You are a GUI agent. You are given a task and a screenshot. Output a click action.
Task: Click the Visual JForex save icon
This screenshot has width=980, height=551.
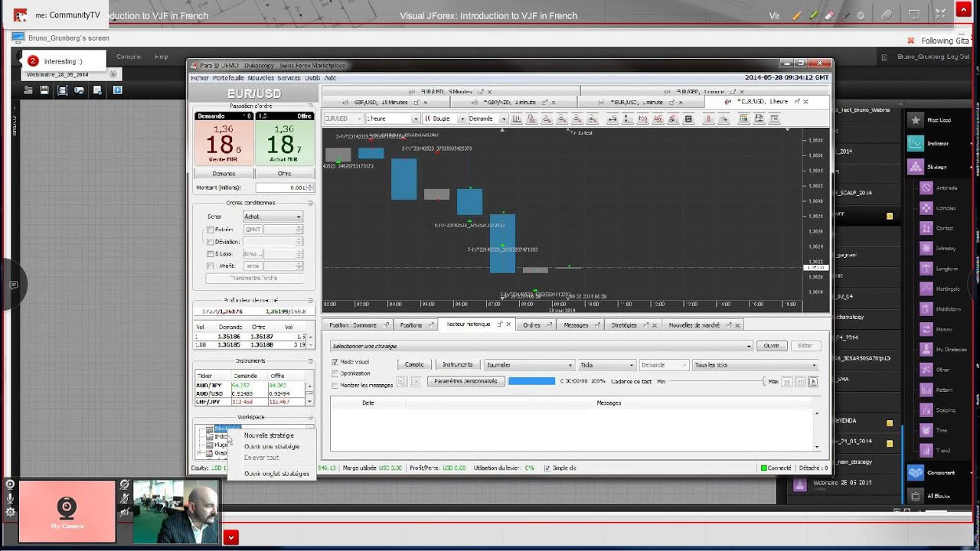tap(45, 90)
